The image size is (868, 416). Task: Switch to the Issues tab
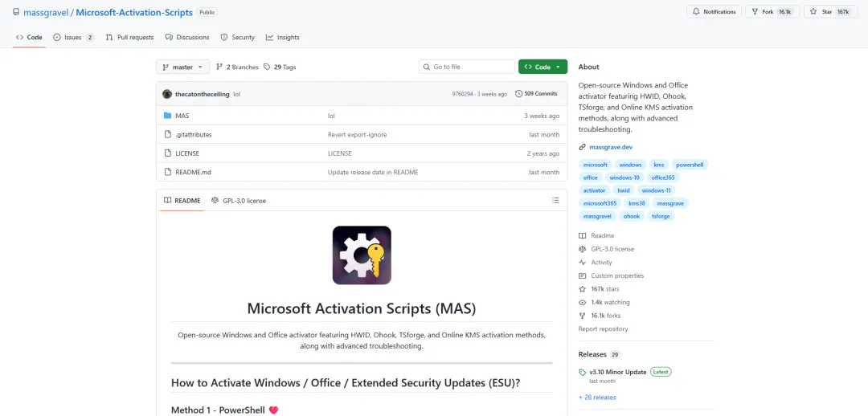pyautogui.click(x=73, y=37)
